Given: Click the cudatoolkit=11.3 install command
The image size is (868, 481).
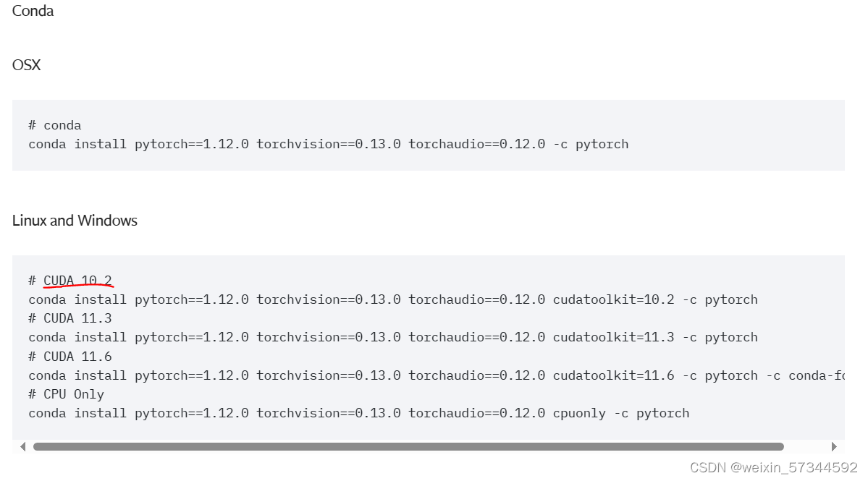Looking at the screenshot, I should 393,336.
